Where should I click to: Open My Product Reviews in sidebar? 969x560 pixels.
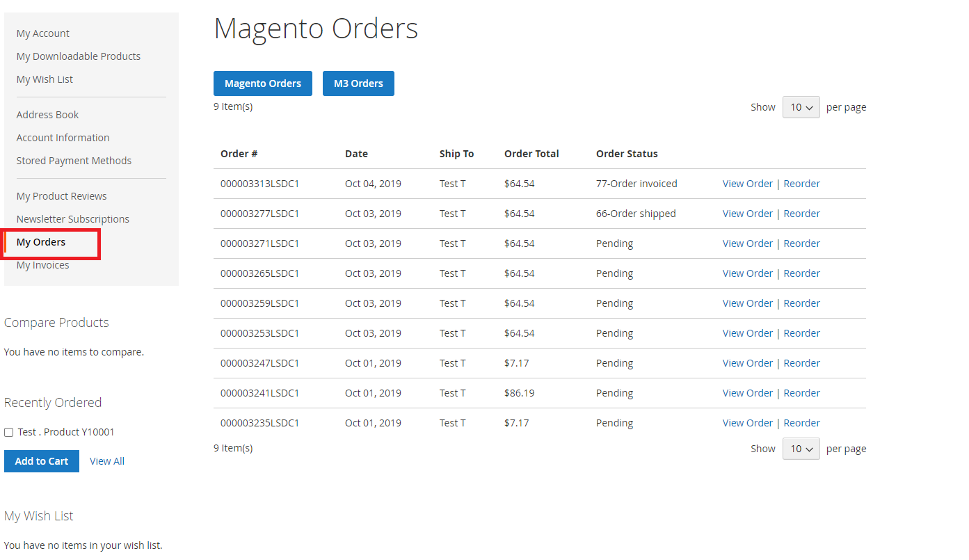tap(62, 196)
